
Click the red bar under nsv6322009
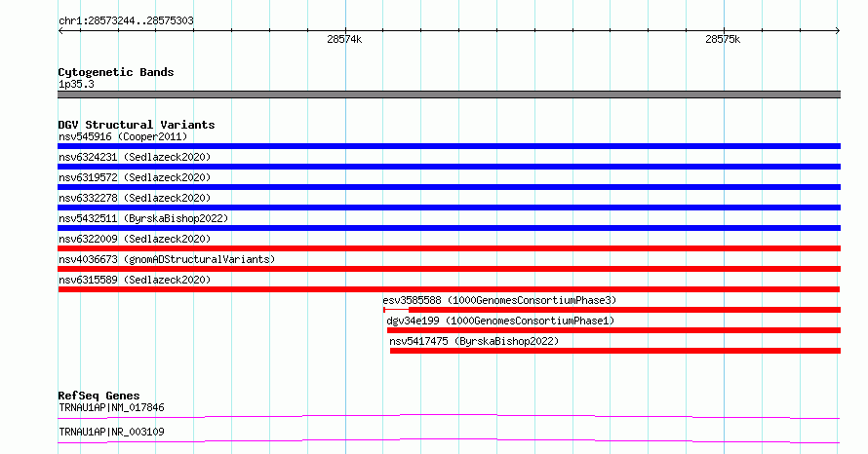[449, 248]
